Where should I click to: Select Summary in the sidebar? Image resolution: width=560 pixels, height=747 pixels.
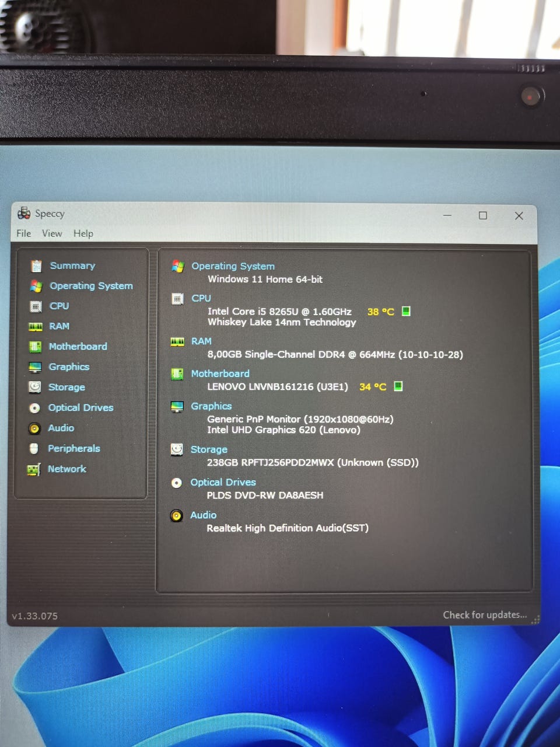(73, 266)
